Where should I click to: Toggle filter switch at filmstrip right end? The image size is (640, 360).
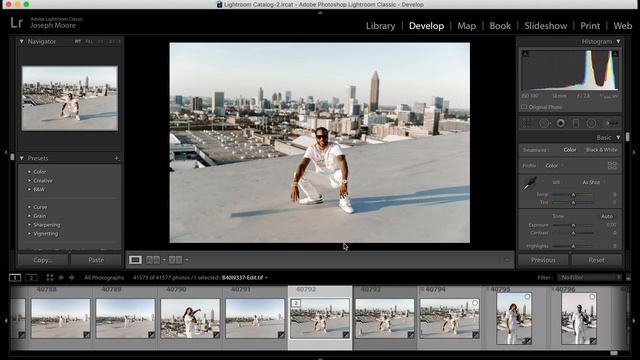pos(628,278)
